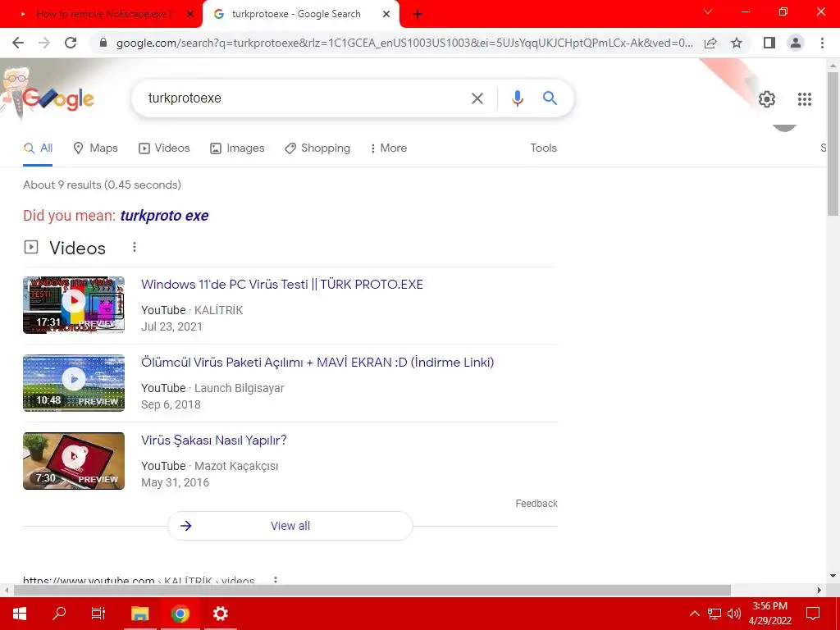
Task: Play the 7:30 video thumbnail
Action: (74, 461)
